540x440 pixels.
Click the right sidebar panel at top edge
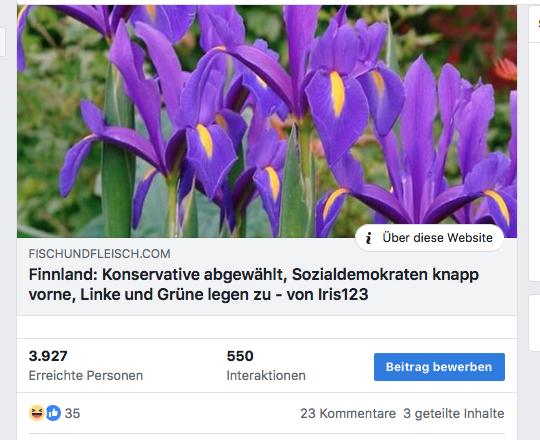coord(534,24)
